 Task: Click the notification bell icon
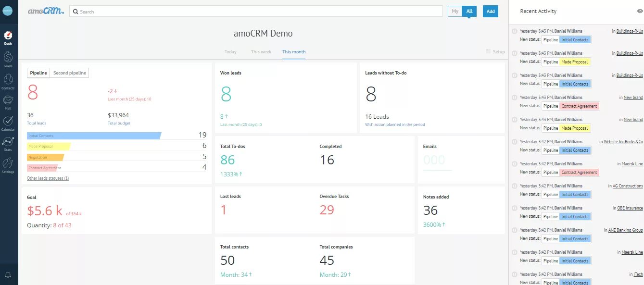coord(8,275)
